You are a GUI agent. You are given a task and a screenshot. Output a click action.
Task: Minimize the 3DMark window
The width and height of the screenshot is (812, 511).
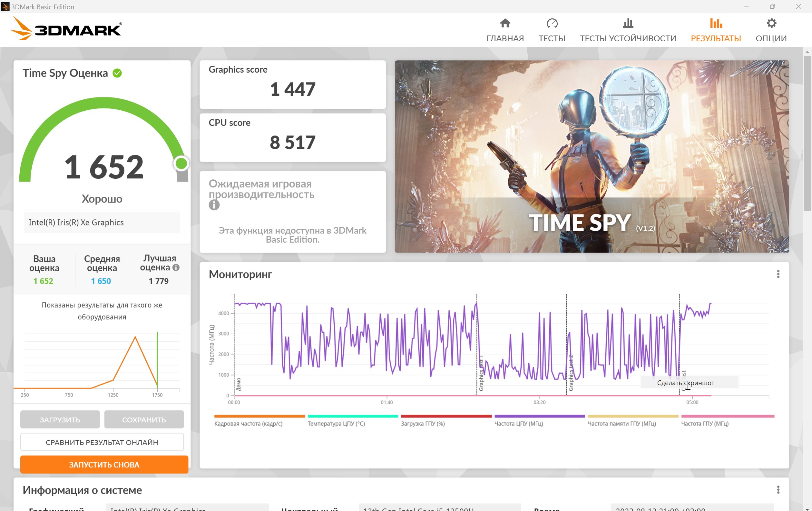tap(746, 6)
